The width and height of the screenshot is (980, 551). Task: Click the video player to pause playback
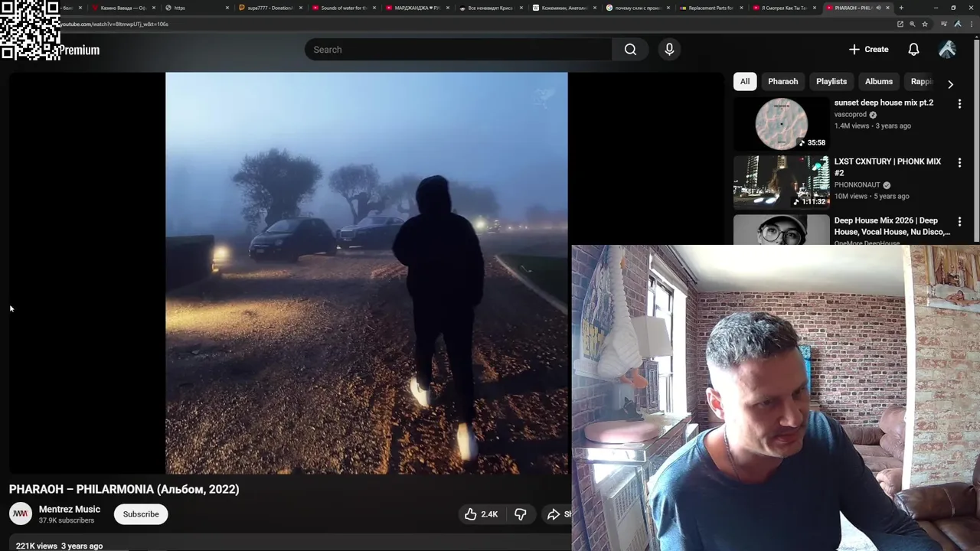point(367,273)
